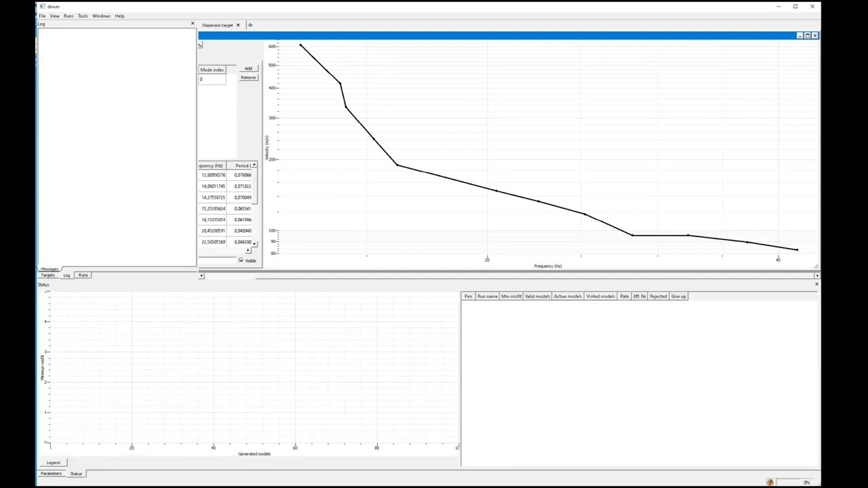
Task: Close the Status panel
Action: [x=816, y=284]
